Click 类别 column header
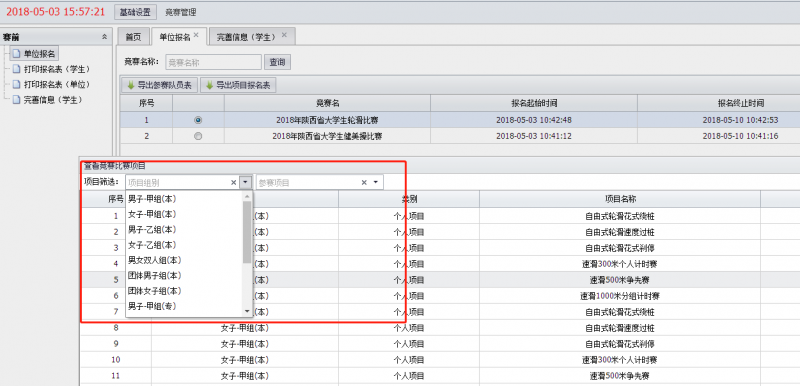The width and height of the screenshot is (800, 386). coord(409,199)
